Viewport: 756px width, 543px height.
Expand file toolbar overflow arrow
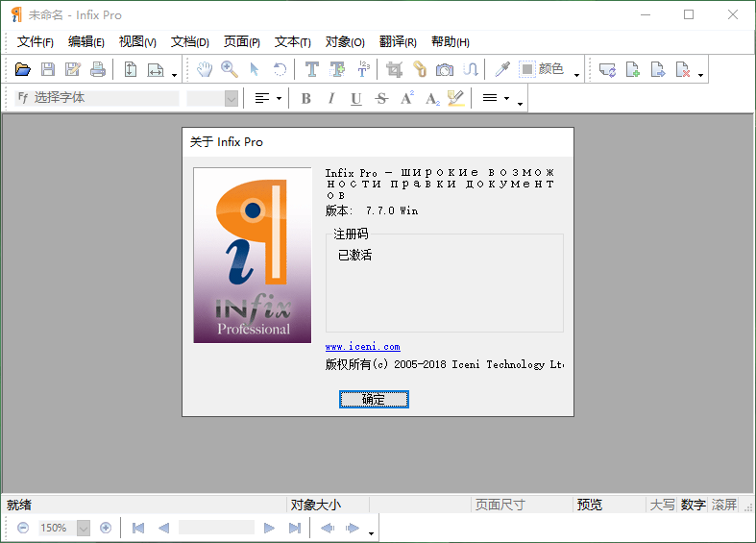coord(174,75)
